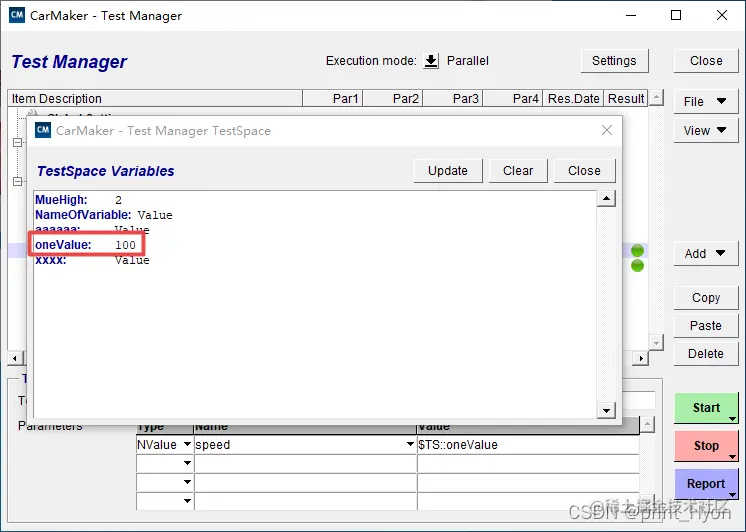Click Update in TestSpace Variables
The width and height of the screenshot is (746, 532).
448,171
